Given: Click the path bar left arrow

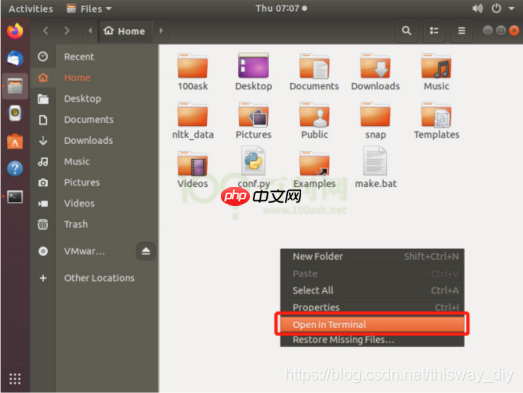Looking at the screenshot, I should pos(90,31).
